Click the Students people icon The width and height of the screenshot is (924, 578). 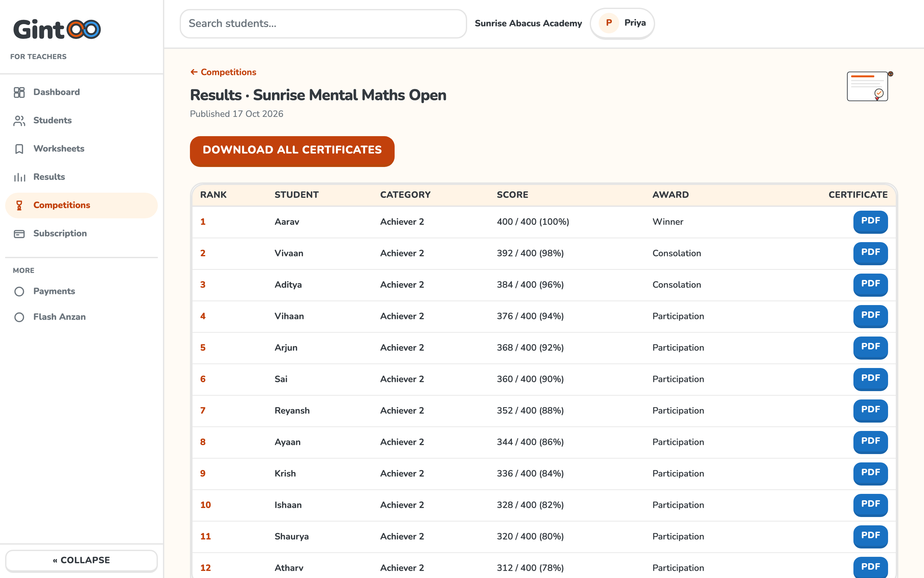(19, 120)
